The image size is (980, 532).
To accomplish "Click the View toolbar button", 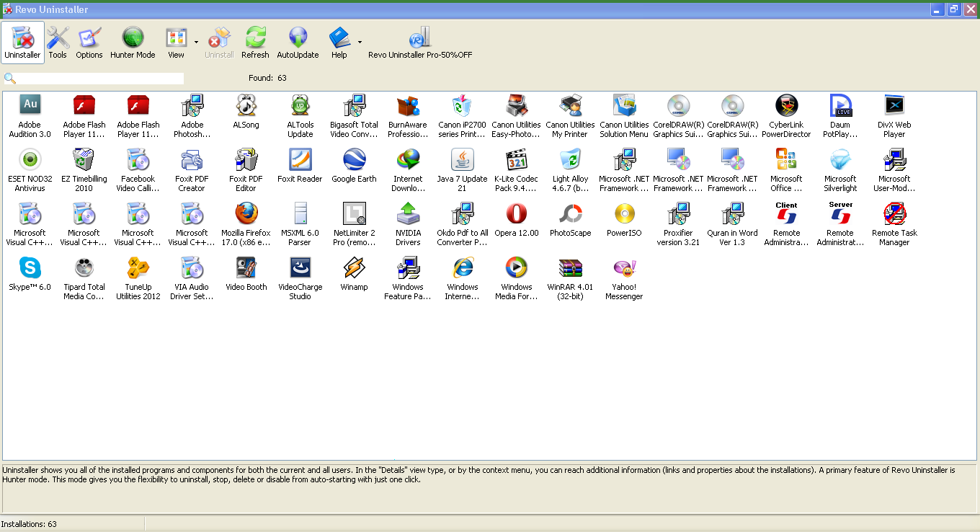I will click(x=176, y=43).
